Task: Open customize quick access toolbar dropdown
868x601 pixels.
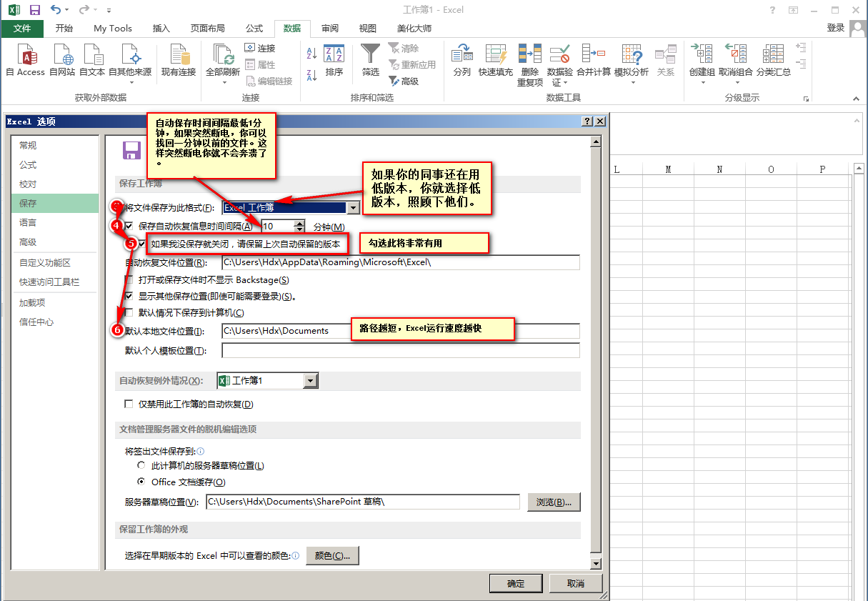Action: pyautogui.click(x=108, y=11)
